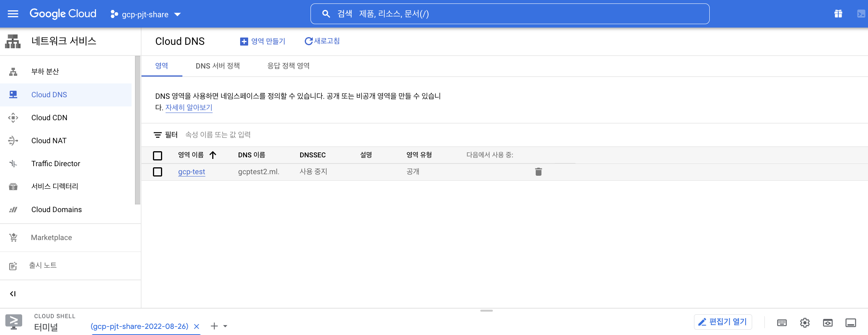Click the filter input 속성 이름 또는 값 입력

tap(218, 135)
